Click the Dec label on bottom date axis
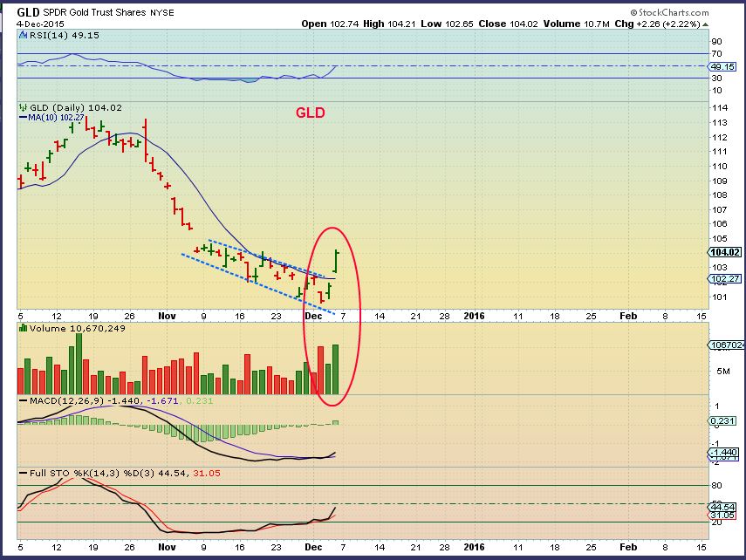This screenshot has width=746, height=560. (x=313, y=547)
